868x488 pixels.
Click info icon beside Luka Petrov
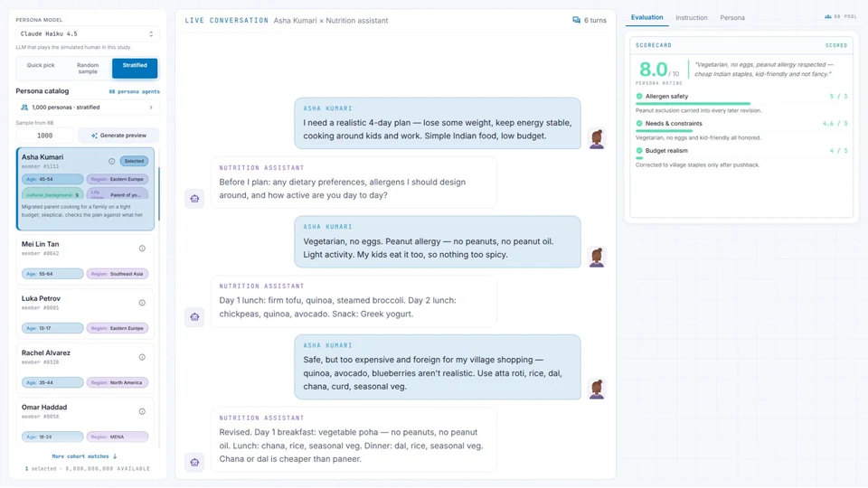point(142,303)
